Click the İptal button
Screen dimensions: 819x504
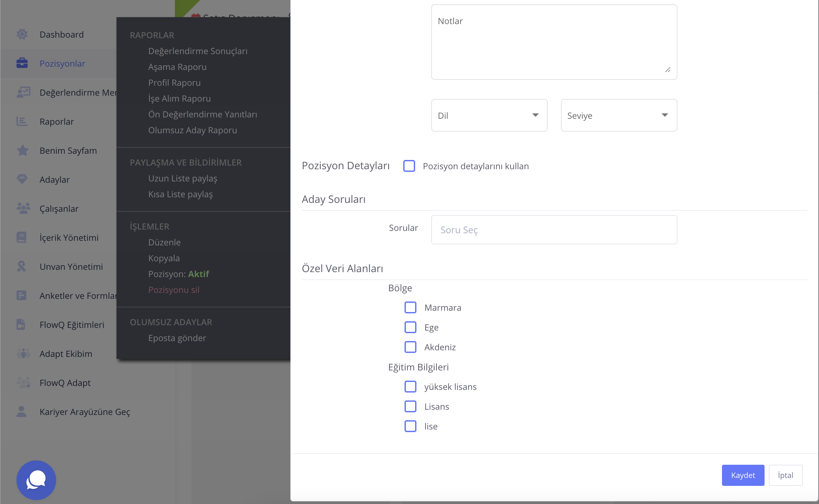coord(785,475)
